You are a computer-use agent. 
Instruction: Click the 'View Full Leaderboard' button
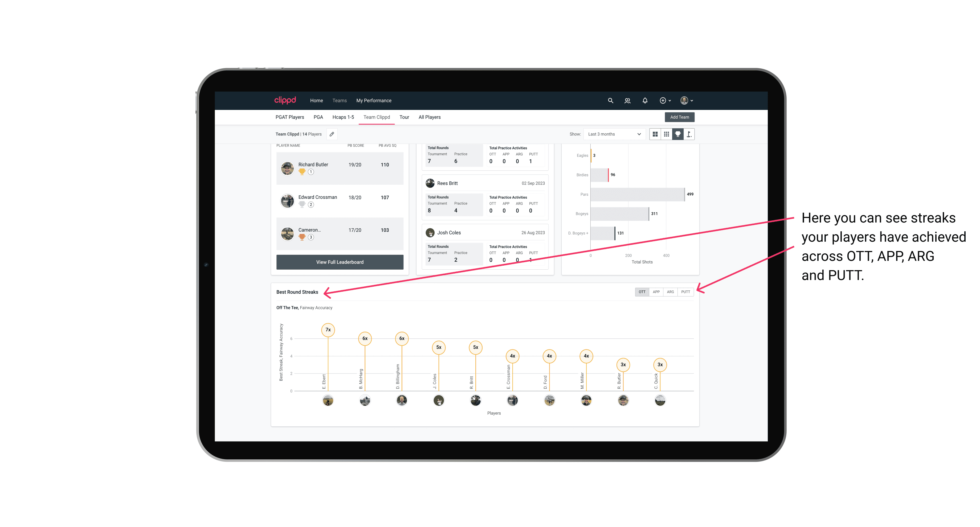tap(340, 262)
